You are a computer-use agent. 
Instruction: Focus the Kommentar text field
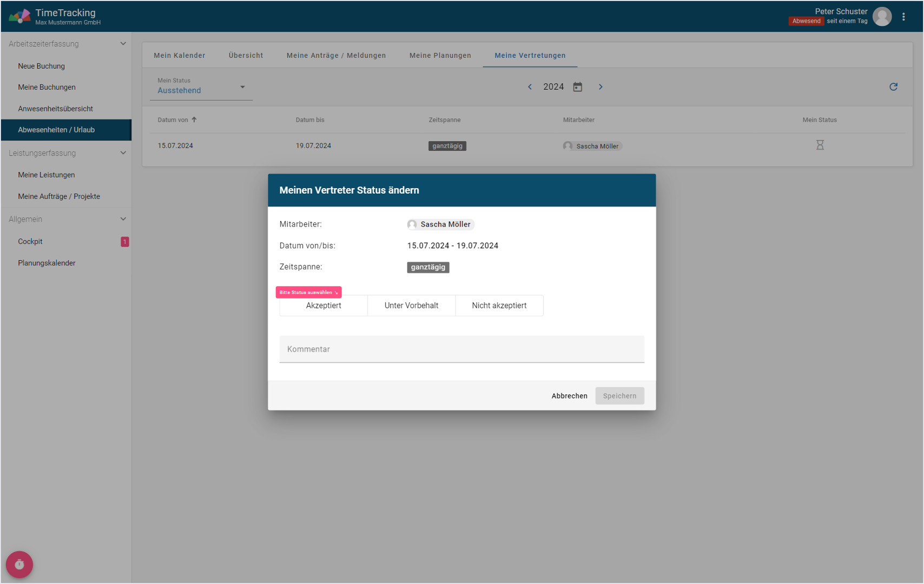pyautogui.click(x=461, y=349)
